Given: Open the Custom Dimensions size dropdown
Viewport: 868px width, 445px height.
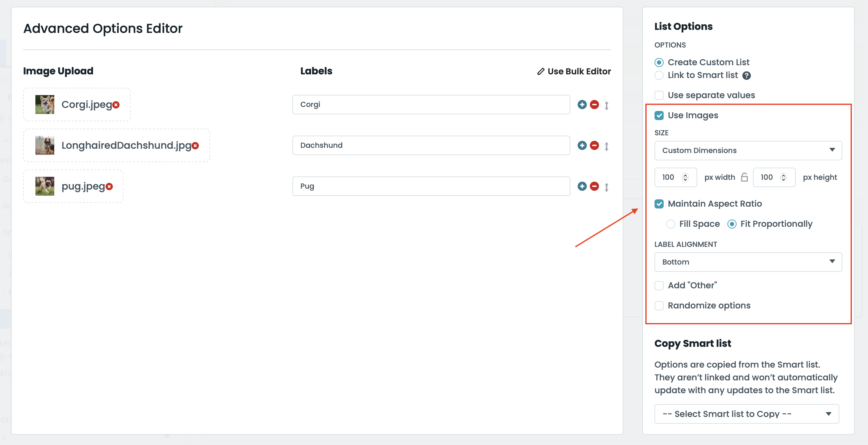Looking at the screenshot, I should pyautogui.click(x=748, y=150).
